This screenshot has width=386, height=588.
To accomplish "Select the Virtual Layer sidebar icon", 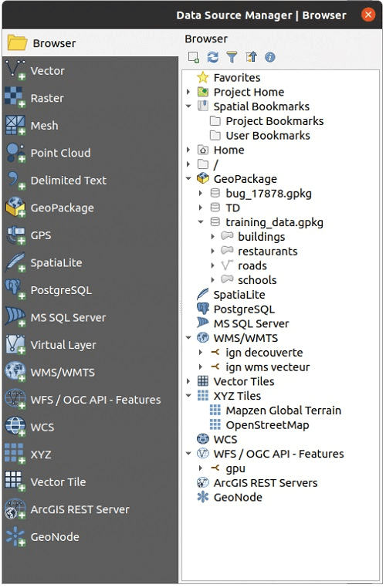I will click(15, 345).
